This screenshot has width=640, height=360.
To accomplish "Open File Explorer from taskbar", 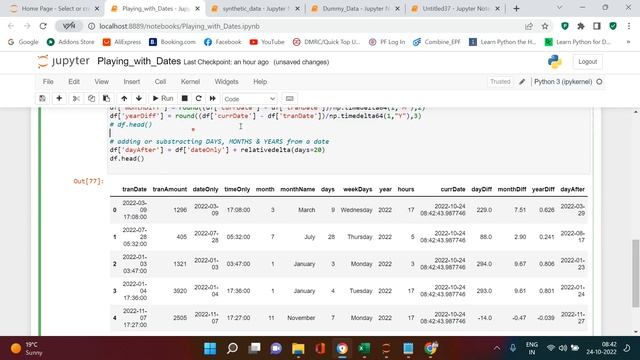I will (298, 348).
